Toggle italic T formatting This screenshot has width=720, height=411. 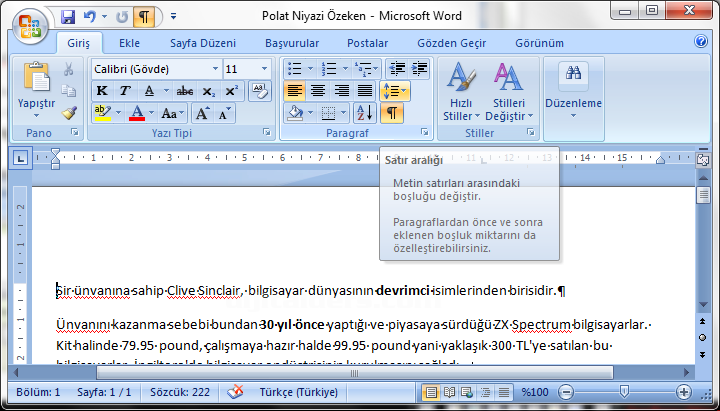(125, 91)
